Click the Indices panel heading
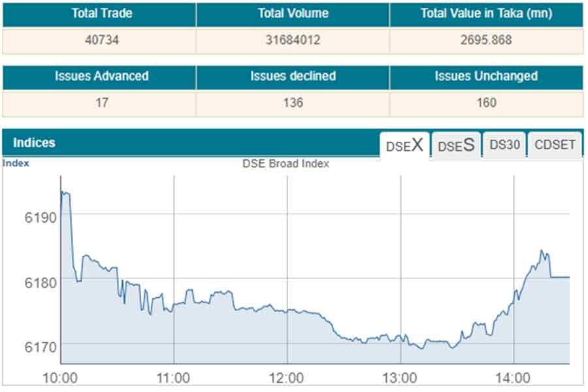The width and height of the screenshot is (588, 392). (34, 142)
